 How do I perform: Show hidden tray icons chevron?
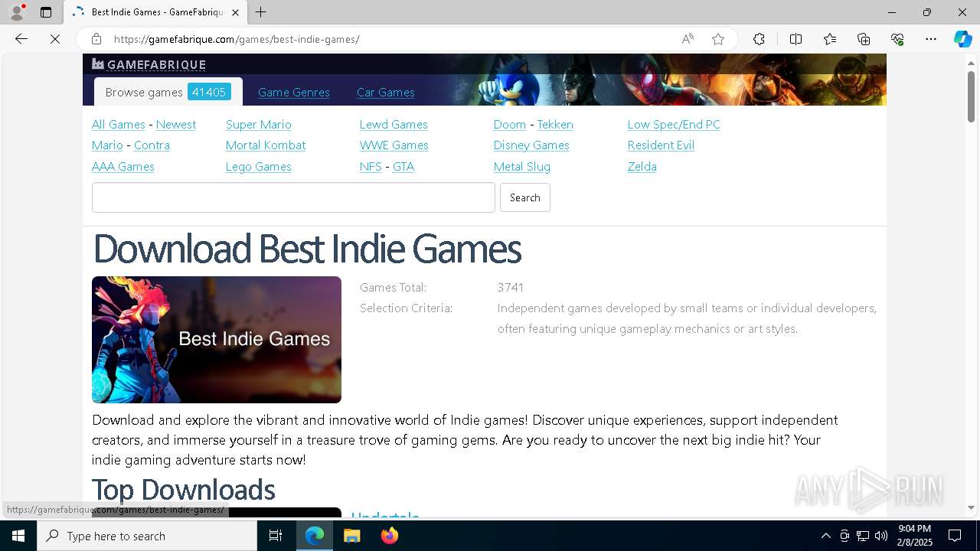coord(825,536)
